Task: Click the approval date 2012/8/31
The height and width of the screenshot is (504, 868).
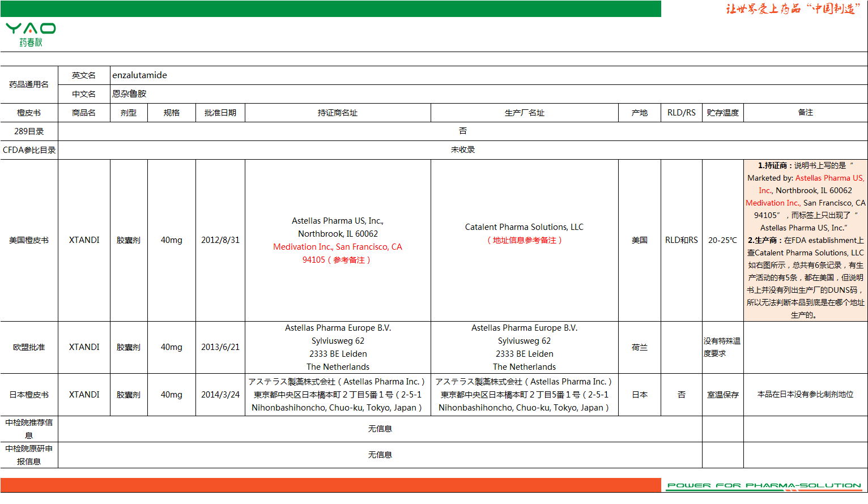Action: coord(220,240)
